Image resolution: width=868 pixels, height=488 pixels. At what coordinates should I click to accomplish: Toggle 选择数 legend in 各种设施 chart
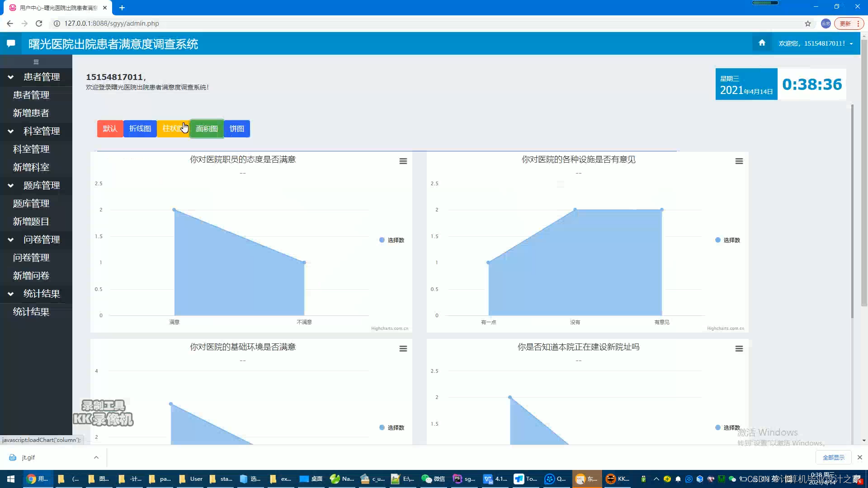tap(727, 240)
